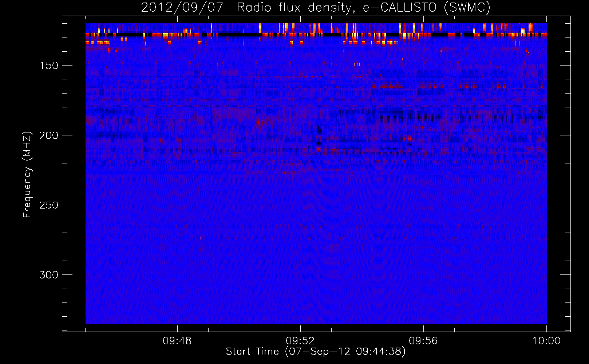
Task: Click the 250 frequency tick label
Action: coord(49,205)
